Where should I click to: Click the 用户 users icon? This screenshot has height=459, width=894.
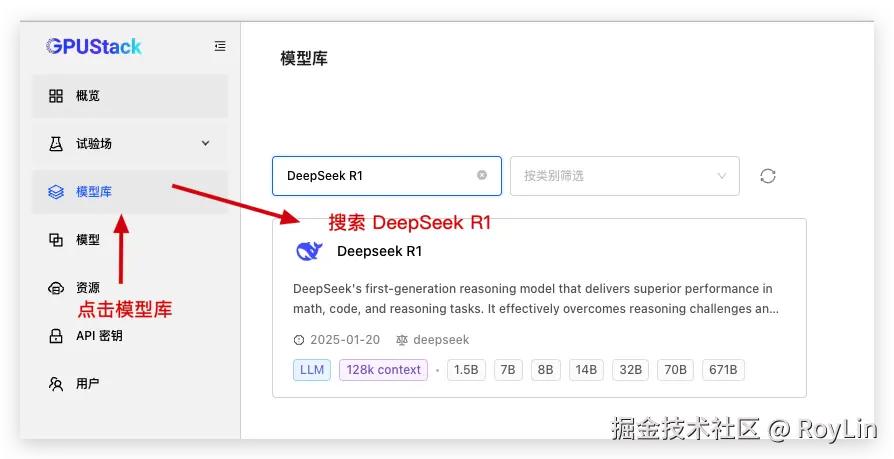[56, 384]
